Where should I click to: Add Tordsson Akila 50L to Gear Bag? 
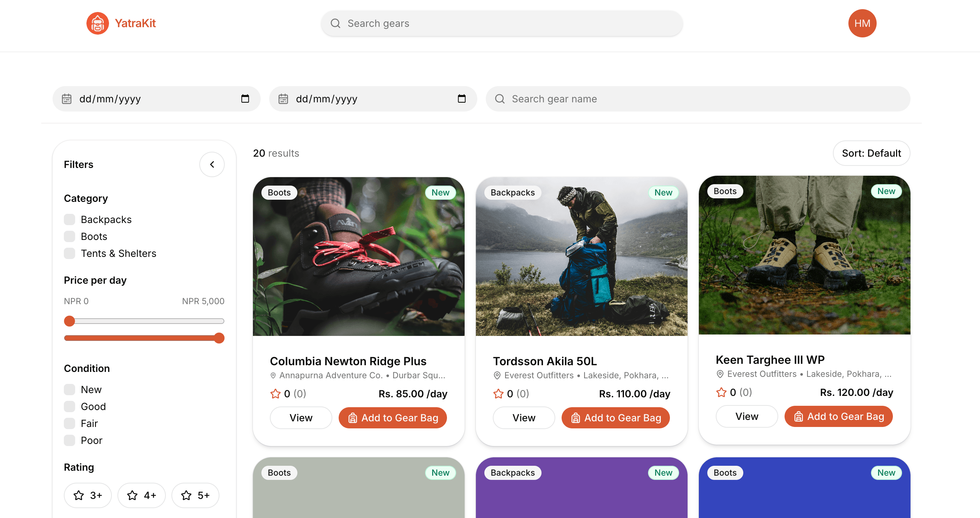pos(616,417)
